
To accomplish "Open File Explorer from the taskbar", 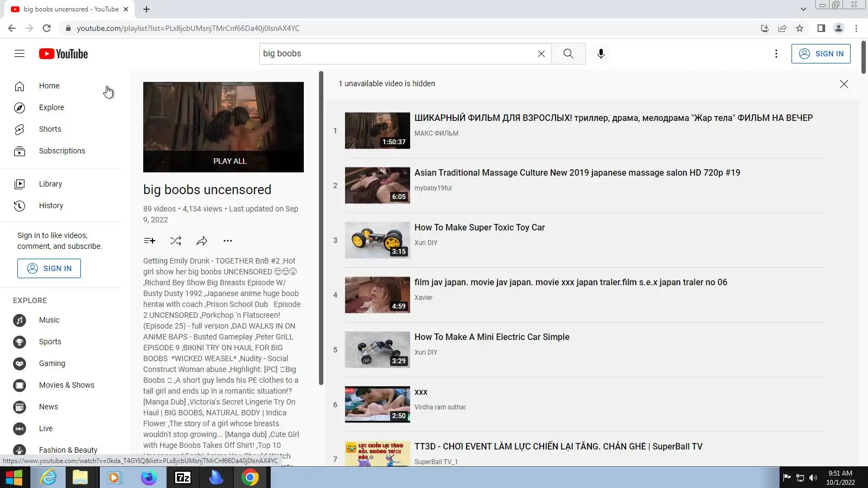I will tap(80, 478).
